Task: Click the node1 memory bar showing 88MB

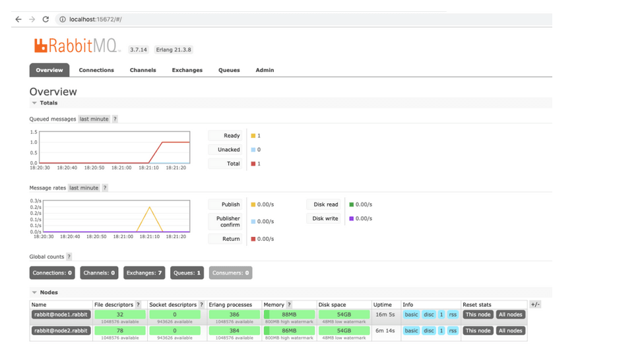Action: pyautogui.click(x=289, y=315)
